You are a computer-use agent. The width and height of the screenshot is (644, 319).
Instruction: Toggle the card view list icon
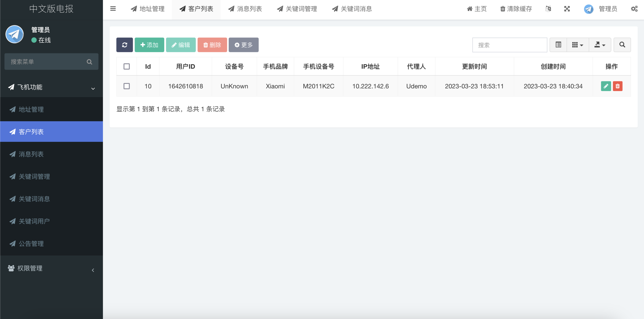558,45
